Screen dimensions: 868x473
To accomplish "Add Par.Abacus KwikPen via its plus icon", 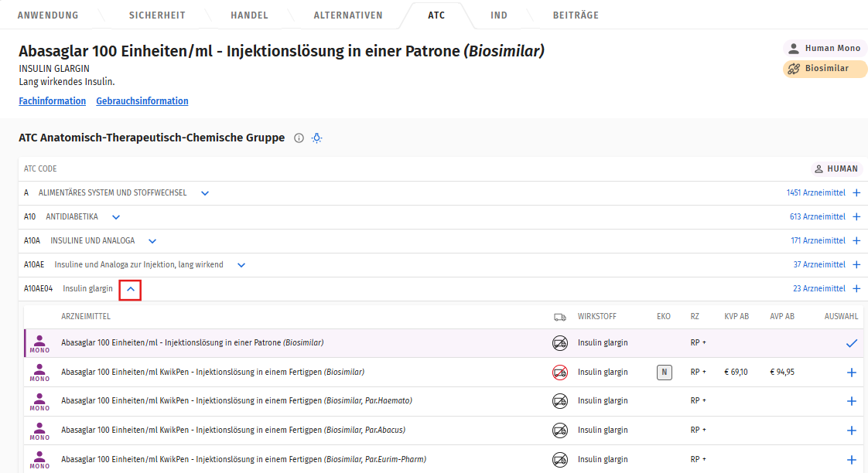I will pos(852,430).
